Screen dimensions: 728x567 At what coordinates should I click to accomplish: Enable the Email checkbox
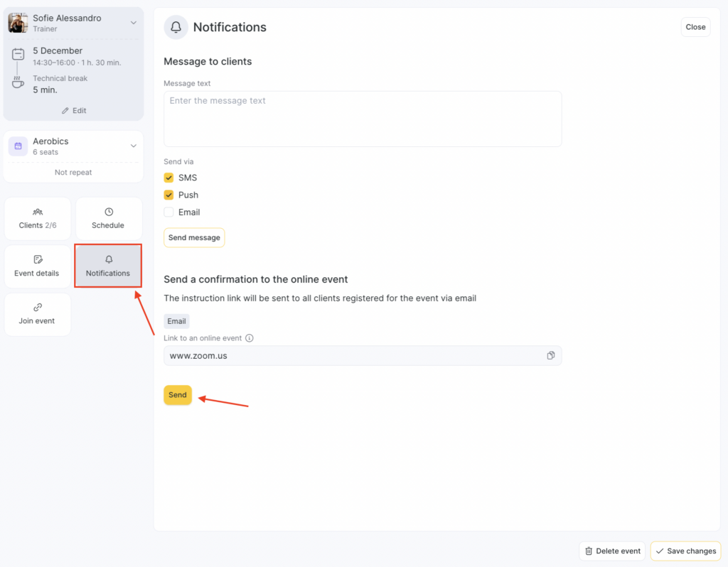click(x=169, y=212)
